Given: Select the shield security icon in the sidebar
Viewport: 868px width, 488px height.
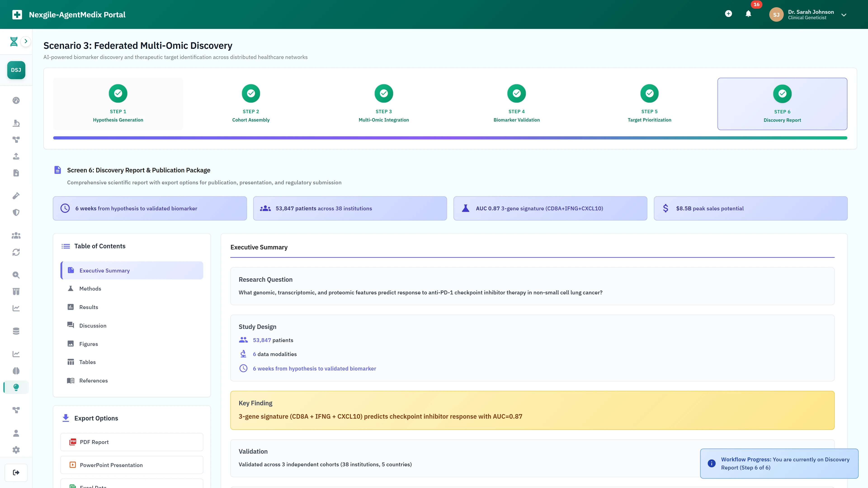Looking at the screenshot, I should pos(16,212).
